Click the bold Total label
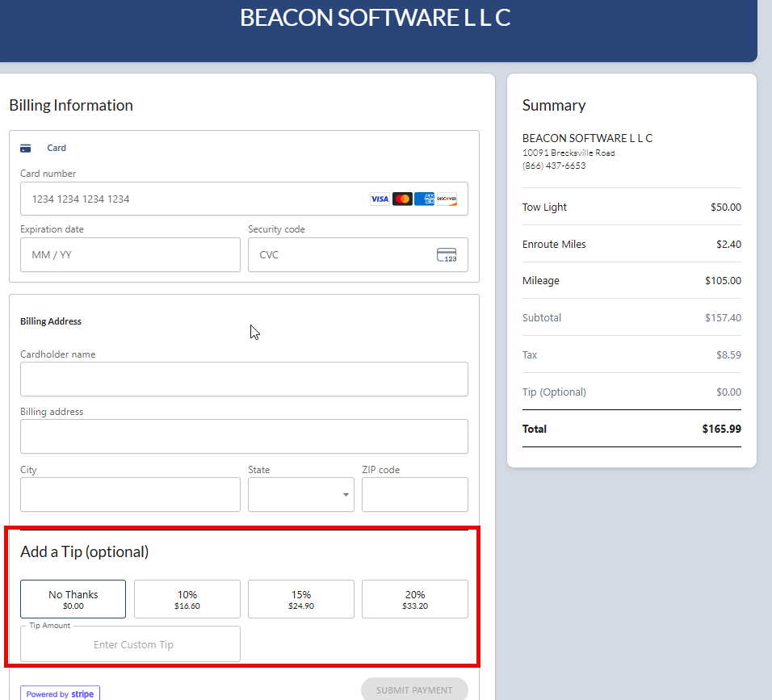This screenshot has height=700, width=772. [535, 429]
